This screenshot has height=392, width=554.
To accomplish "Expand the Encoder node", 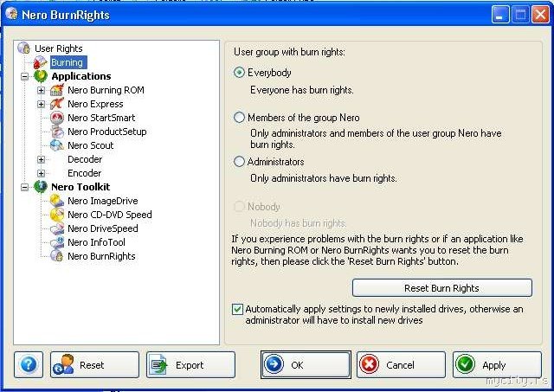I will (41, 173).
